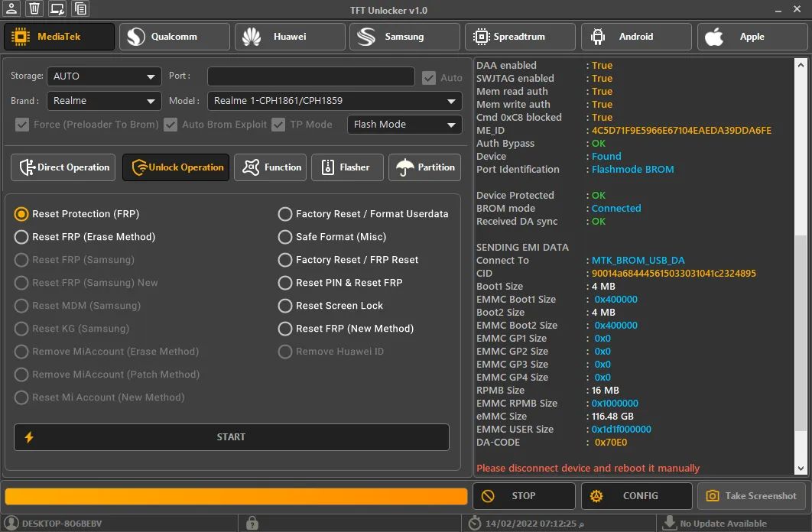This screenshot has height=532, width=812.
Task: Click the Unlock Operation wifi-shield icon
Action: 139,167
